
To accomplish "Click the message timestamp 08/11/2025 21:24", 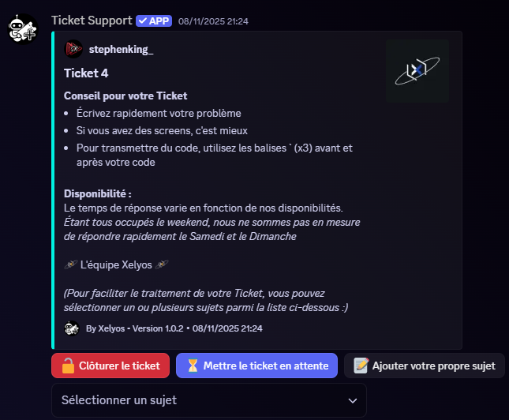I will (x=213, y=21).
